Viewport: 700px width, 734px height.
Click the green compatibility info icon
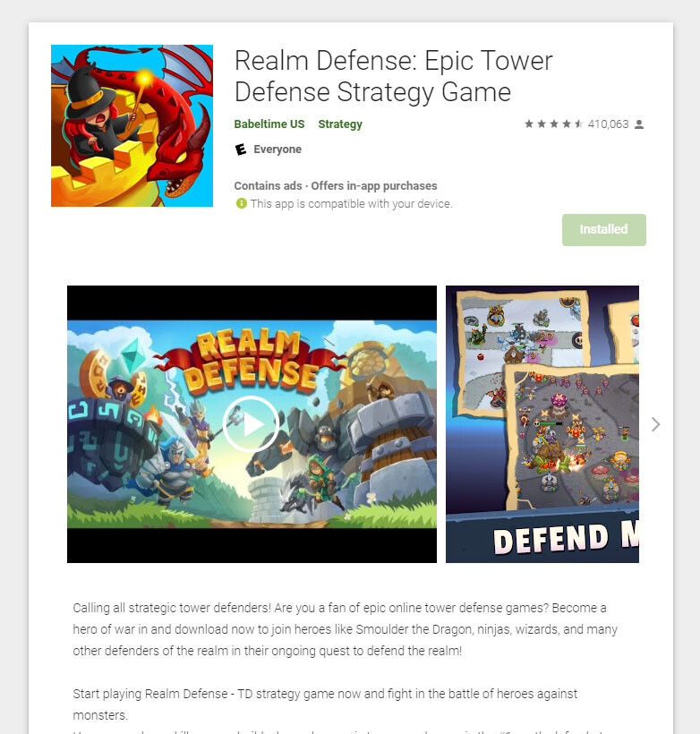click(x=241, y=203)
